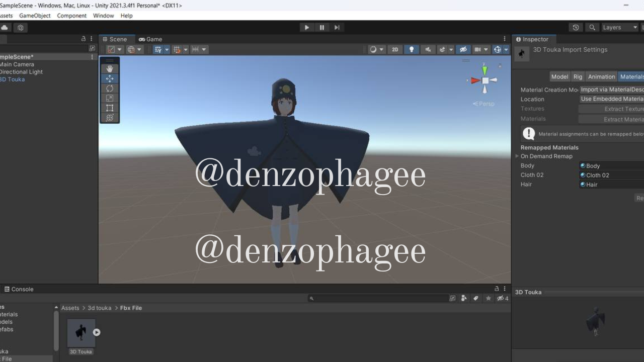The width and height of the screenshot is (644, 362).
Task: Switch to the Scene tab
Action: point(115,39)
